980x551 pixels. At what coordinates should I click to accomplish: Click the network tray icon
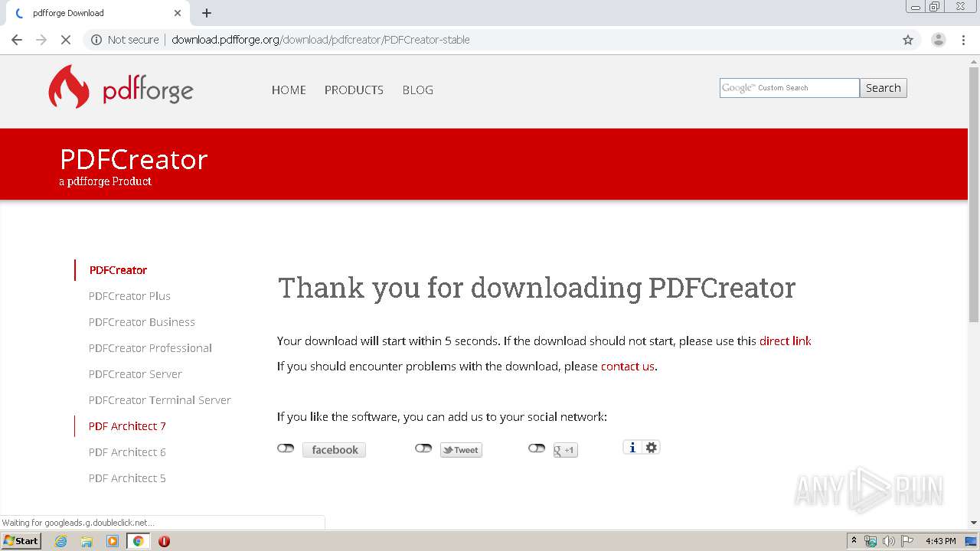tap(871, 541)
